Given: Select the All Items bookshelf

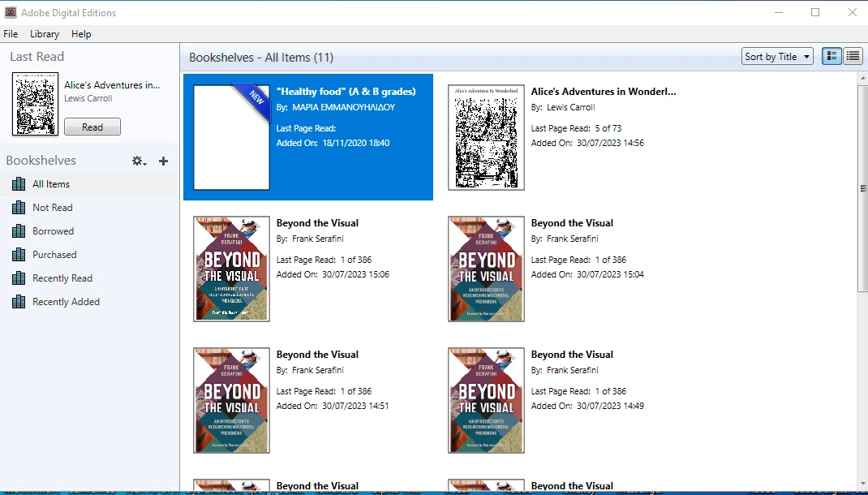Looking at the screenshot, I should coord(88,184).
